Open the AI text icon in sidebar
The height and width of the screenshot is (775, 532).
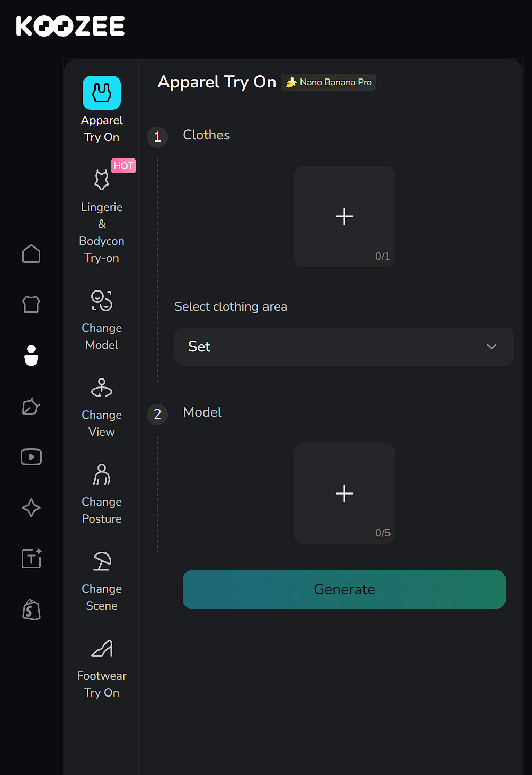31,558
